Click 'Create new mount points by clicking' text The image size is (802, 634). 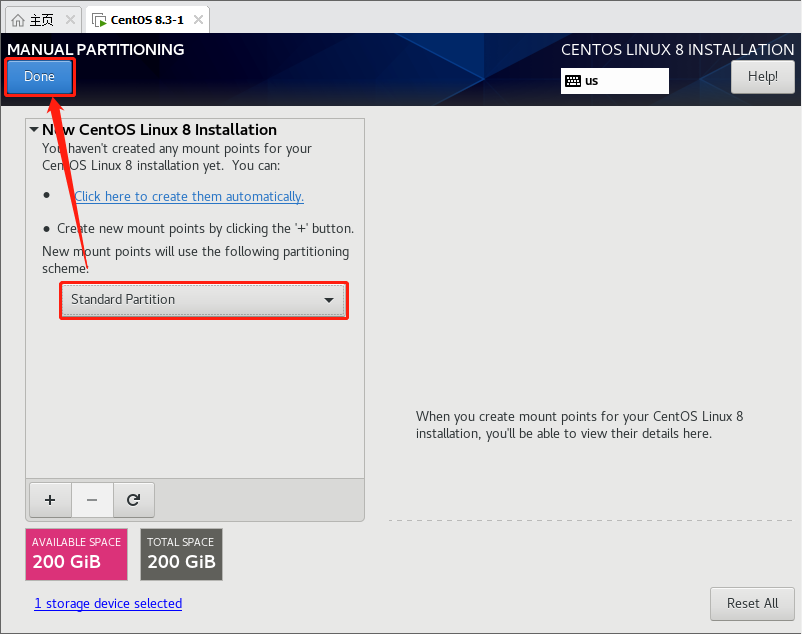click(205, 229)
